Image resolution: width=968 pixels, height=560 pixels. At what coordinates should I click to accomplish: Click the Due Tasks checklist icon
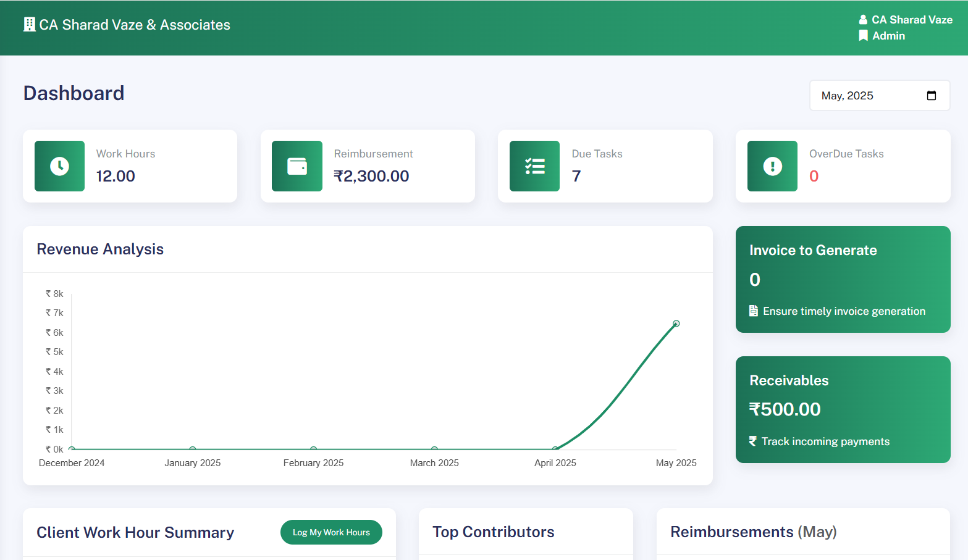[x=534, y=166]
